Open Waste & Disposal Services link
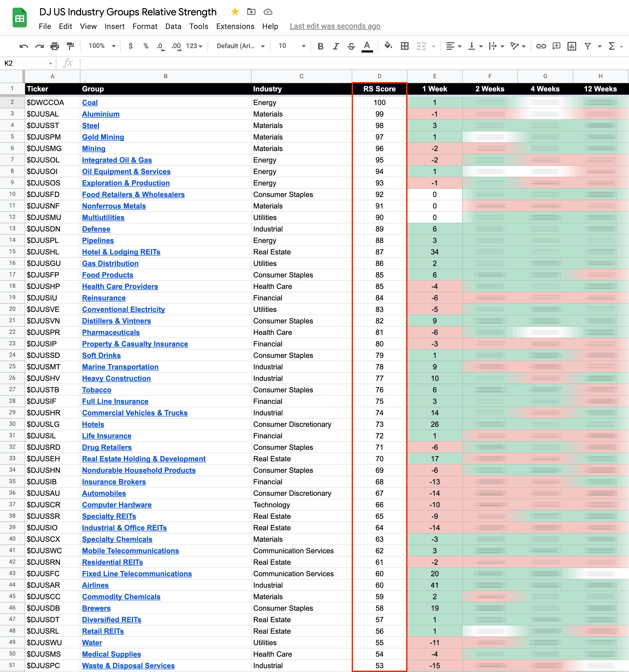 pos(128,666)
